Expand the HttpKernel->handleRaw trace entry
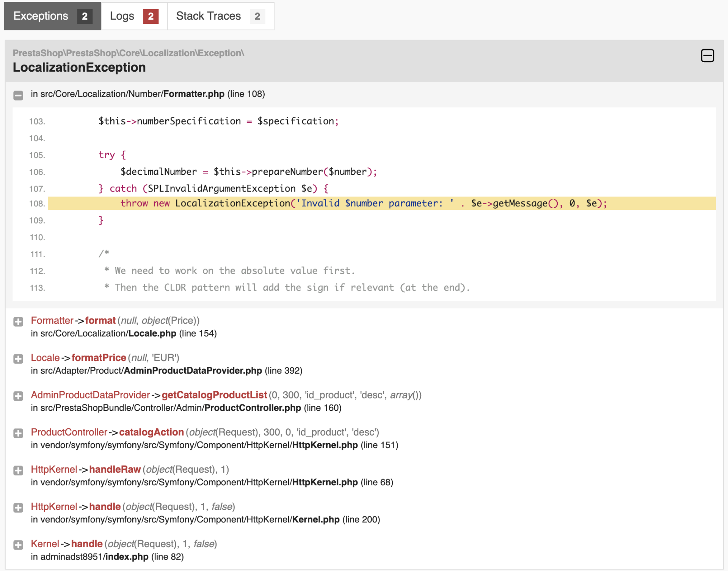This screenshot has width=728, height=571. click(18, 470)
